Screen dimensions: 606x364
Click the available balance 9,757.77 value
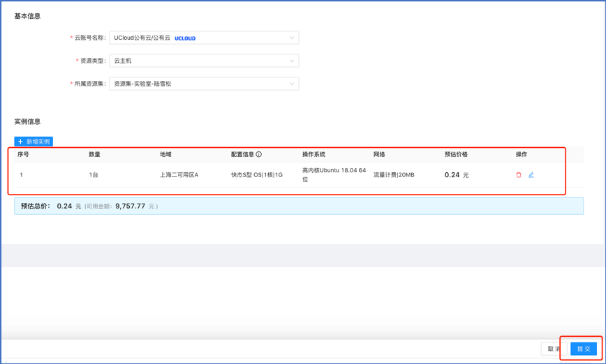coord(131,206)
